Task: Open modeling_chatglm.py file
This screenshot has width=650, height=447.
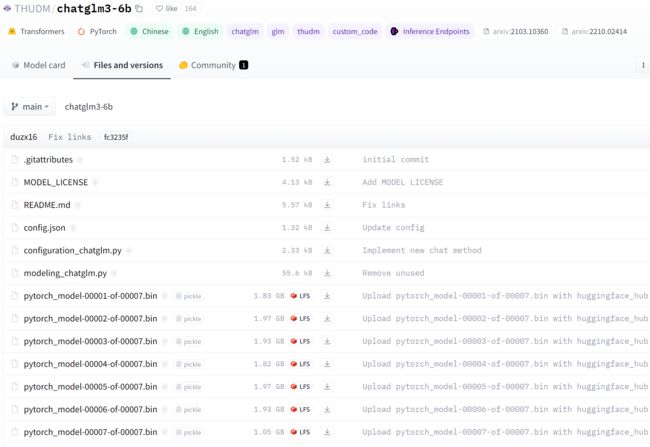Action: click(x=65, y=273)
